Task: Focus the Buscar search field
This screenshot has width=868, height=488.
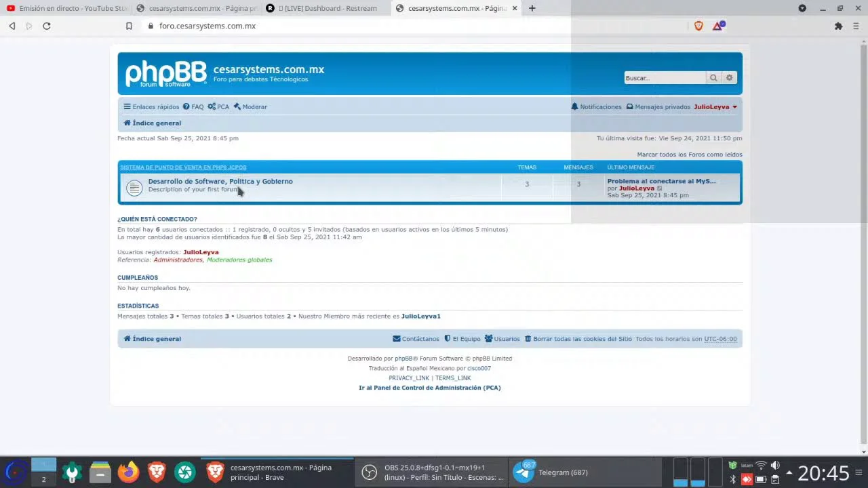Action: click(665, 78)
